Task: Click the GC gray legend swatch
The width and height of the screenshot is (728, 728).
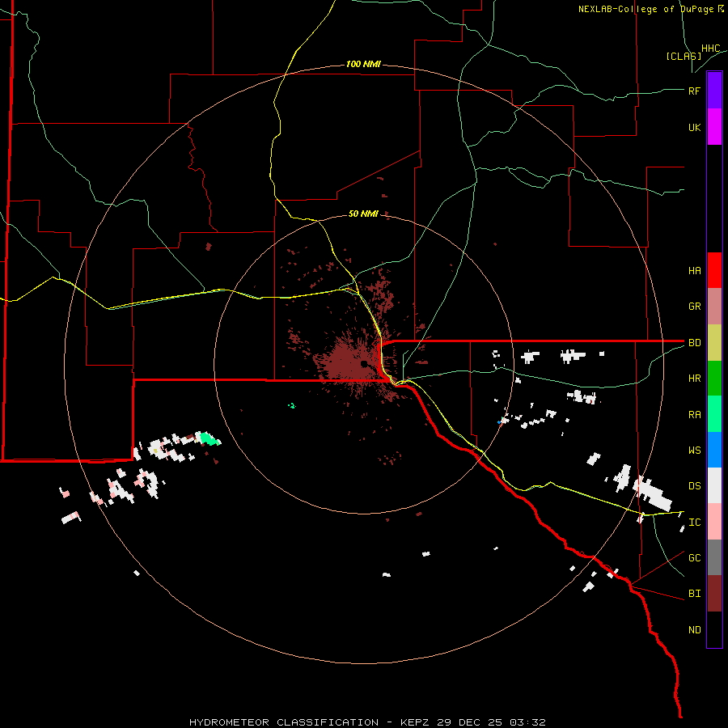Action: click(x=714, y=557)
